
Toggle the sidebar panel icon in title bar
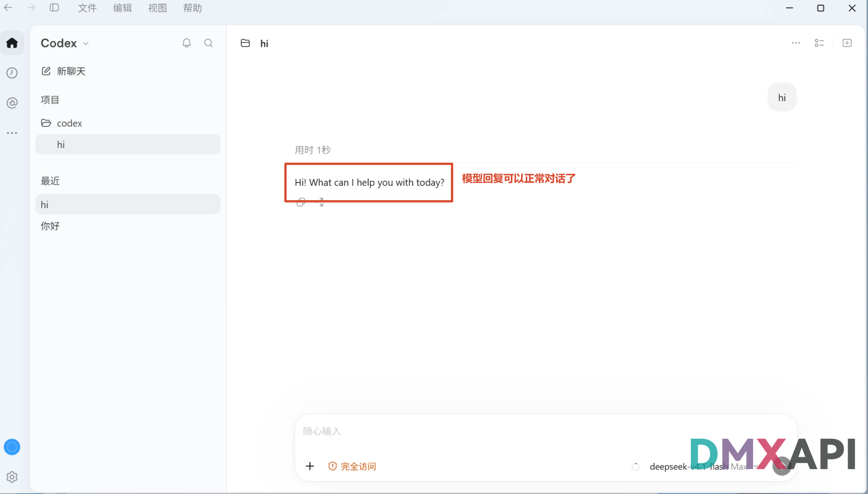(x=54, y=7)
